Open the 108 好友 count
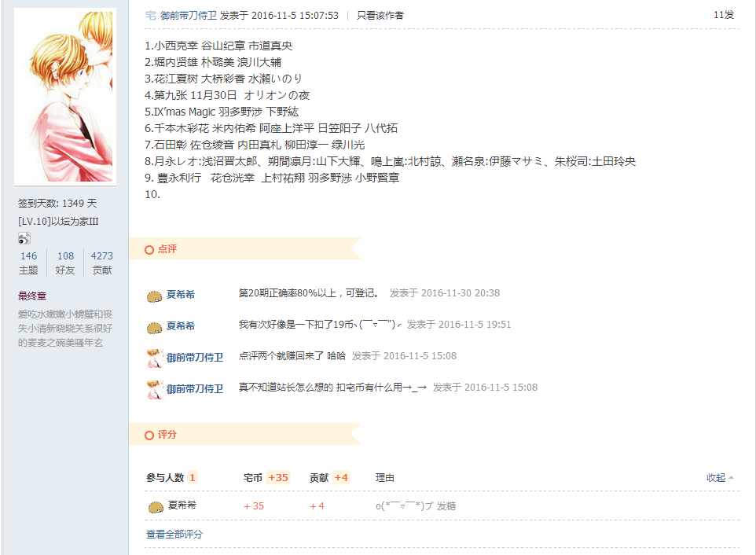The width and height of the screenshot is (756, 555). point(65,263)
